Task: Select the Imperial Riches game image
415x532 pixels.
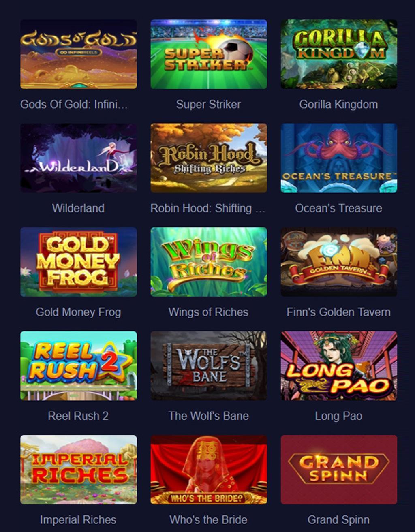Action: (79, 470)
